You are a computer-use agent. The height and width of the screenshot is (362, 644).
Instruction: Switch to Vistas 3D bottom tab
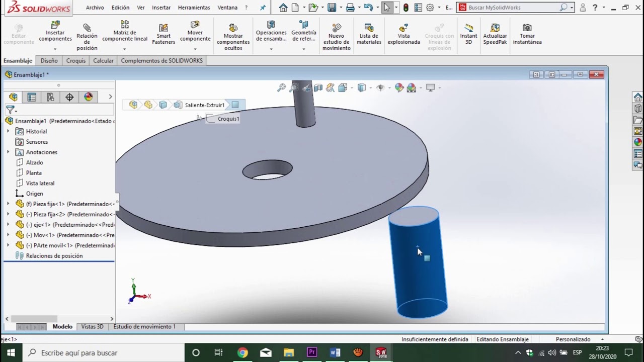click(92, 326)
